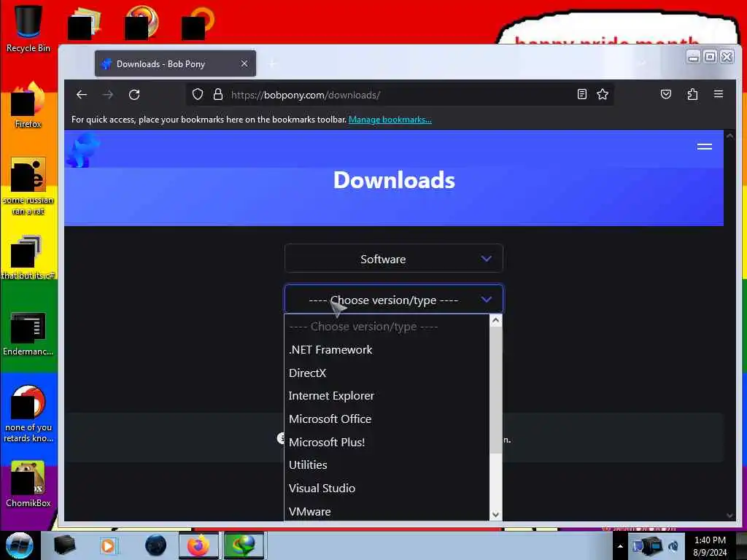
Task: Click the forward navigation arrow
Action: click(108, 95)
